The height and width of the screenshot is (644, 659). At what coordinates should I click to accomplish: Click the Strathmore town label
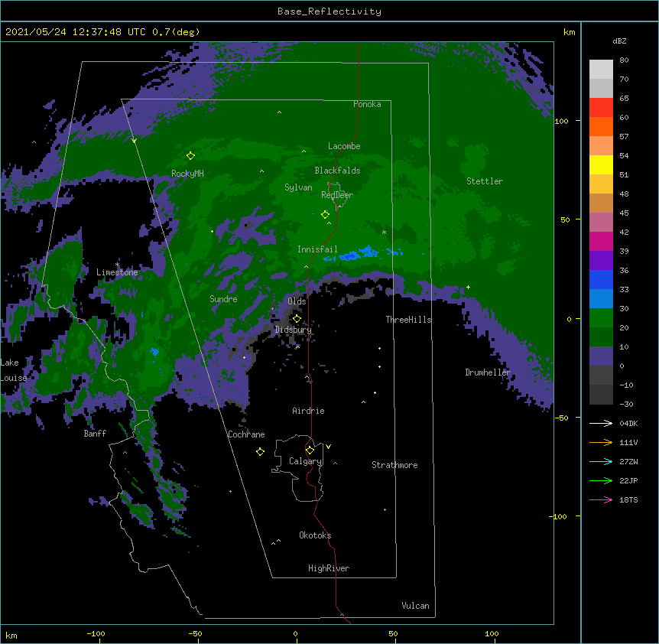[394, 465]
